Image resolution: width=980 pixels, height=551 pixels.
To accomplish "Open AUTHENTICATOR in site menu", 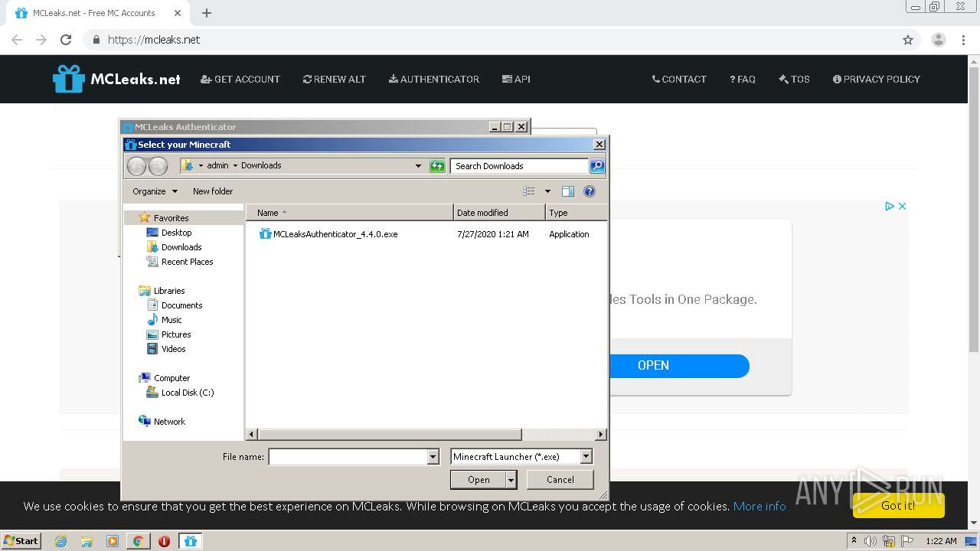I will click(434, 79).
